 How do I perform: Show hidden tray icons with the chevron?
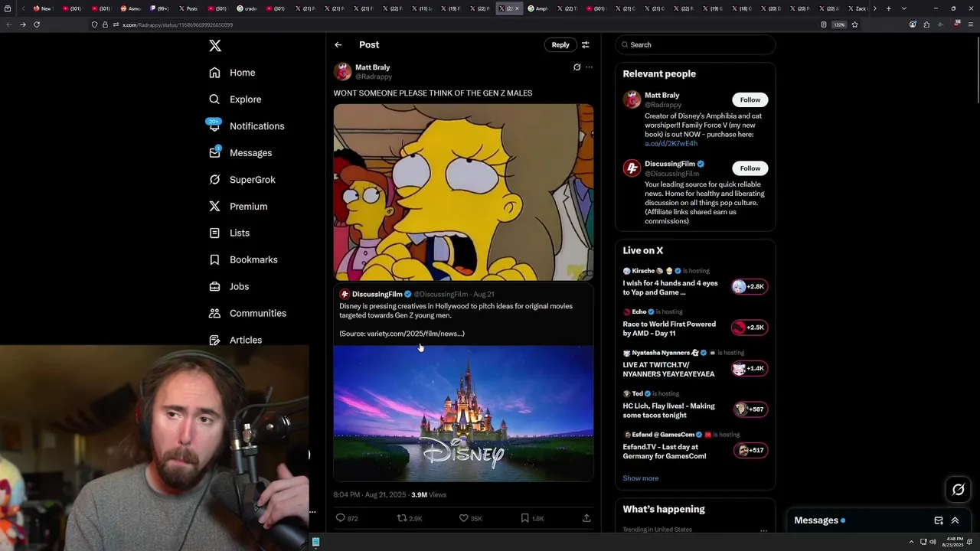tap(911, 542)
